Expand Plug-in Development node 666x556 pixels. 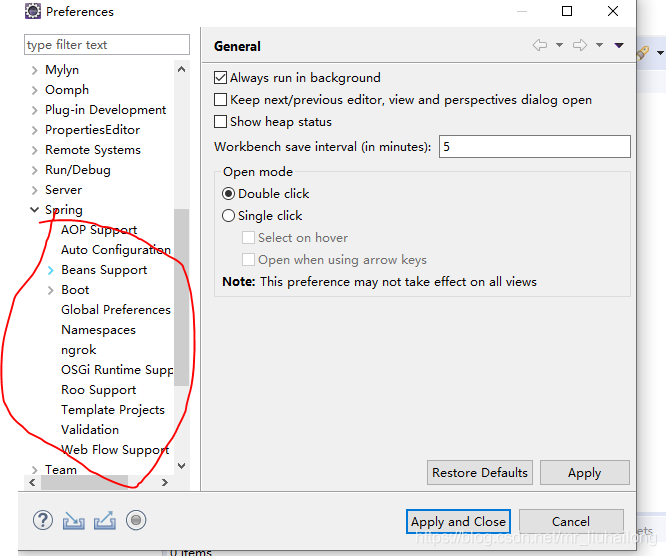point(35,110)
